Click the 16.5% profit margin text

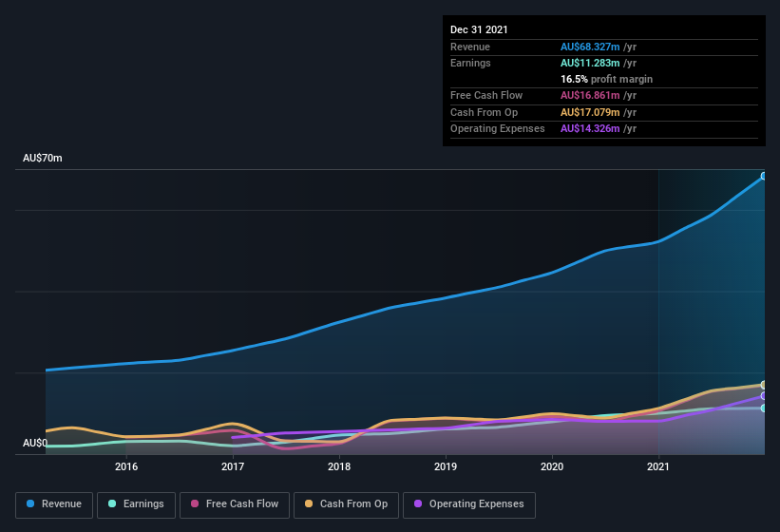(606, 79)
